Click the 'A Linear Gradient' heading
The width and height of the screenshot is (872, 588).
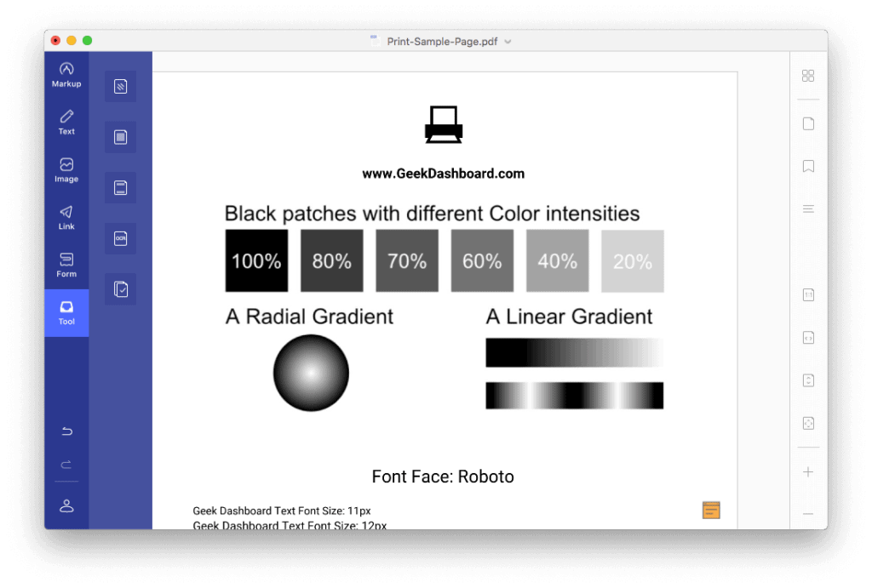pos(569,317)
